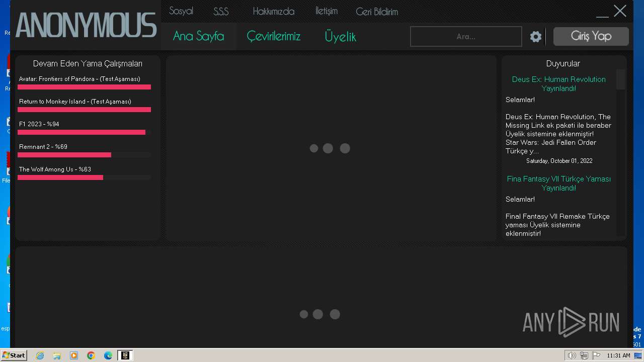This screenshot has width=644, height=362.
Task: Open Fina Fantasy VII Türkçe Yaması announcement
Action: pos(558,184)
